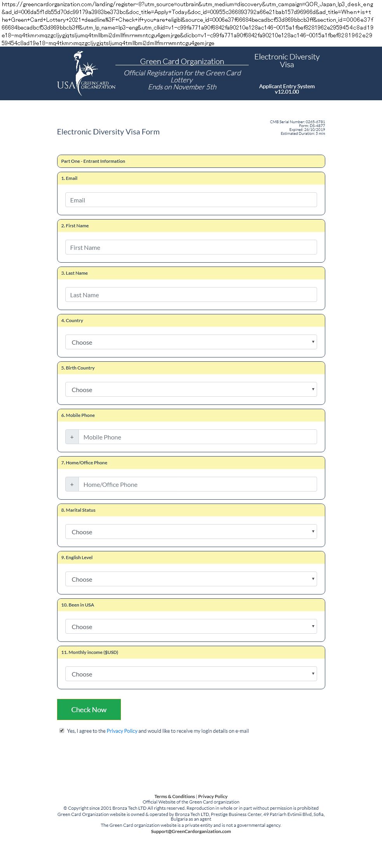
Task: Click into the Last Name field
Action: (x=191, y=295)
